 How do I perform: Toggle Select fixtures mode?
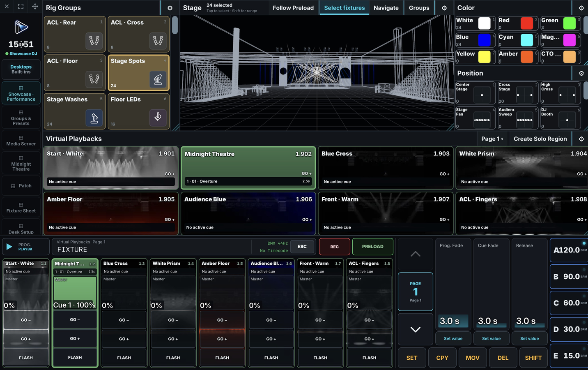(x=345, y=8)
